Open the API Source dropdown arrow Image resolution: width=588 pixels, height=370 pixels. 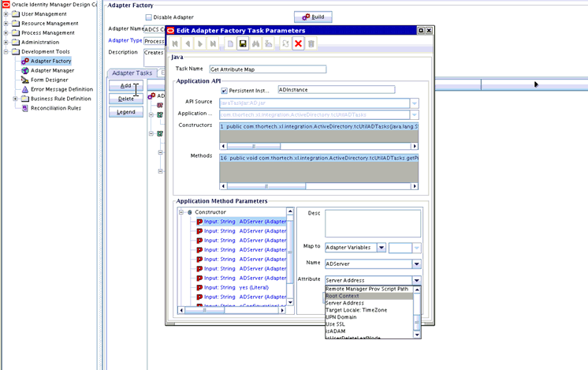(x=415, y=103)
